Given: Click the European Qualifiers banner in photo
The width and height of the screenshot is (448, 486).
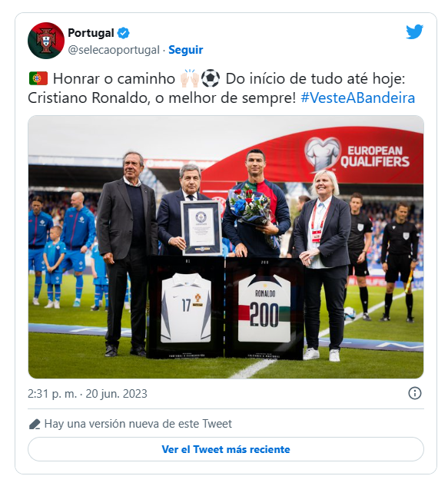Looking at the screenshot, I should 357,156.
